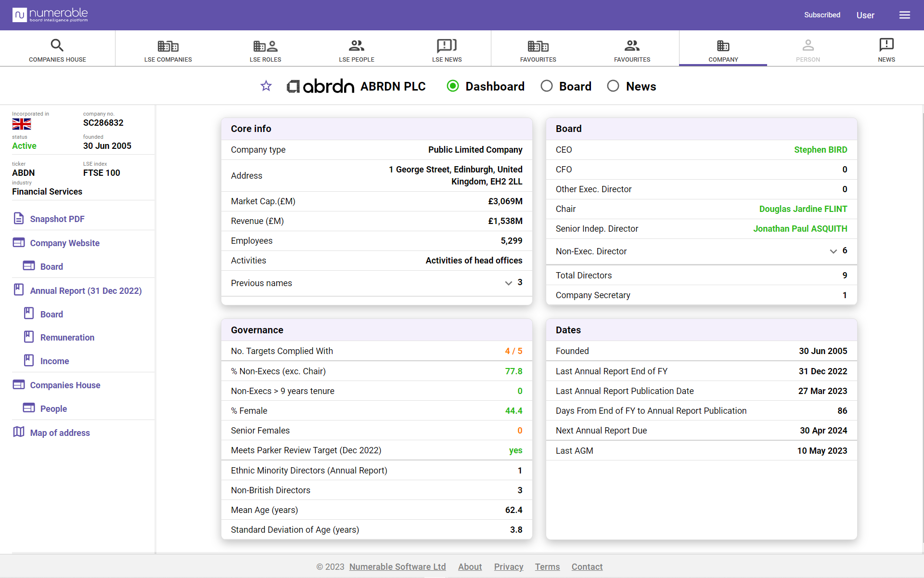Click the abrdn company logo
This screenshot has height=578, width=924.
click(321, 86)
